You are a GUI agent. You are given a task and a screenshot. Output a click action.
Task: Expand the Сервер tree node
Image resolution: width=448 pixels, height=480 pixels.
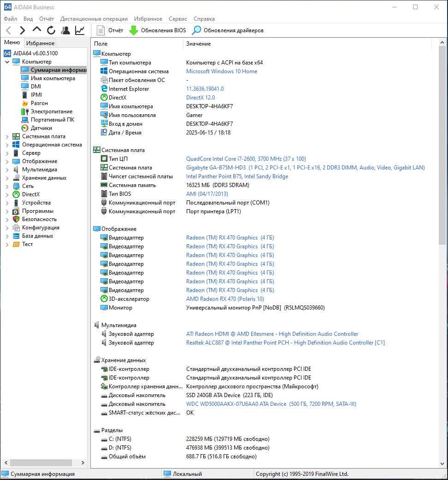[x=7, y=153]
